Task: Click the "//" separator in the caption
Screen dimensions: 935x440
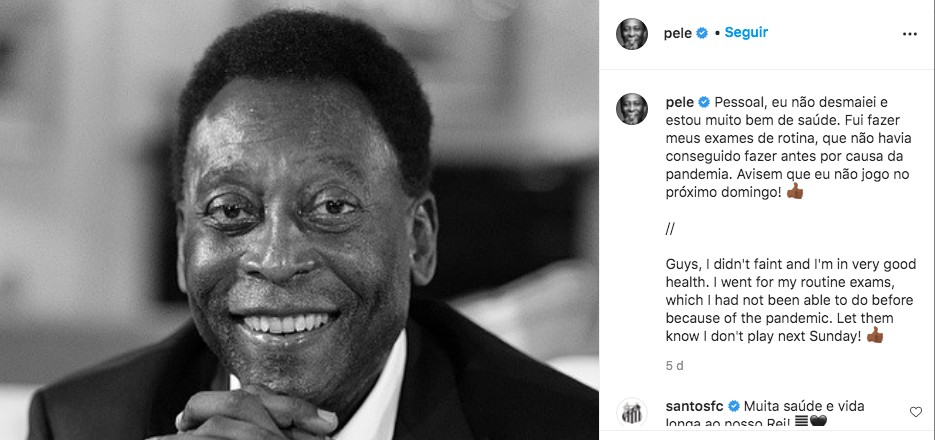Action: pos(670,229)
